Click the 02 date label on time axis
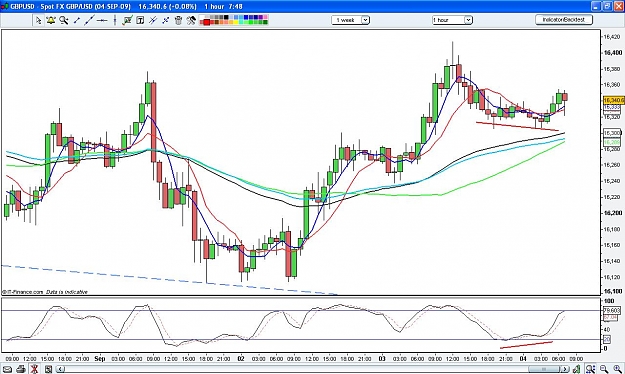Image resolution: width=625 pixels, height=374 pixels. 241,358
